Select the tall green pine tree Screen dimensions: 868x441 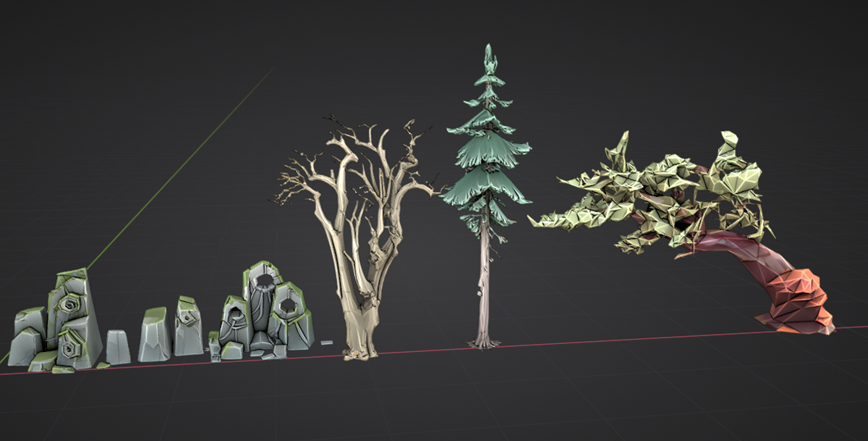(488, 196)
